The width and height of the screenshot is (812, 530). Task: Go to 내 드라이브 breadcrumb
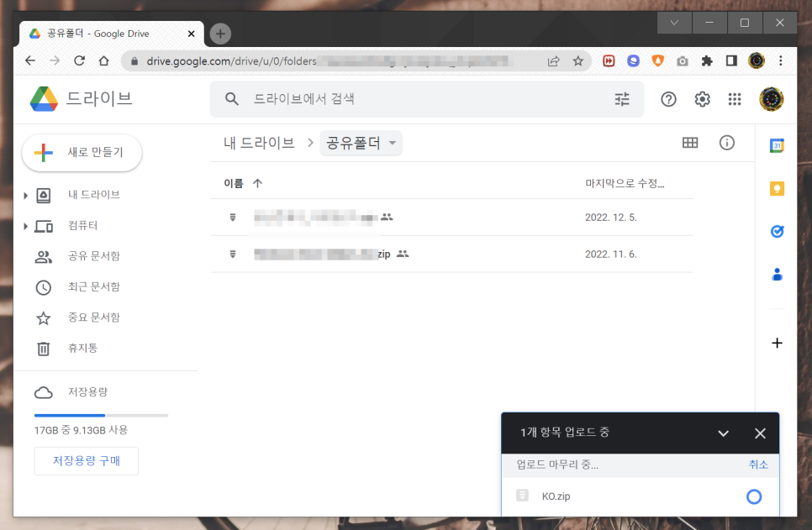click(259, 143)
